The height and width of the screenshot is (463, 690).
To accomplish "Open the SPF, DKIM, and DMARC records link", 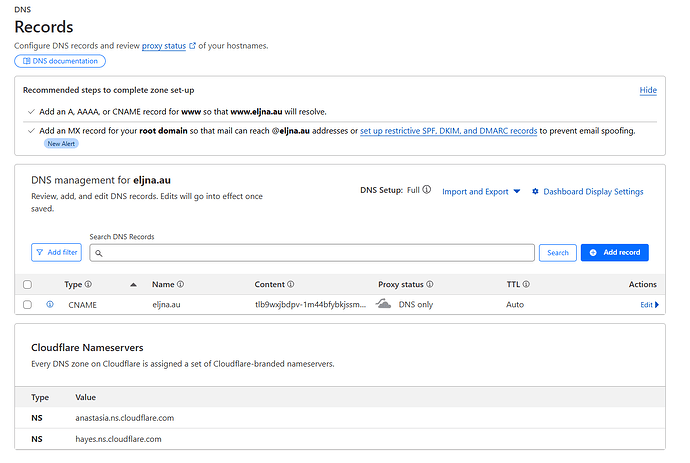I will coord(448,131).
